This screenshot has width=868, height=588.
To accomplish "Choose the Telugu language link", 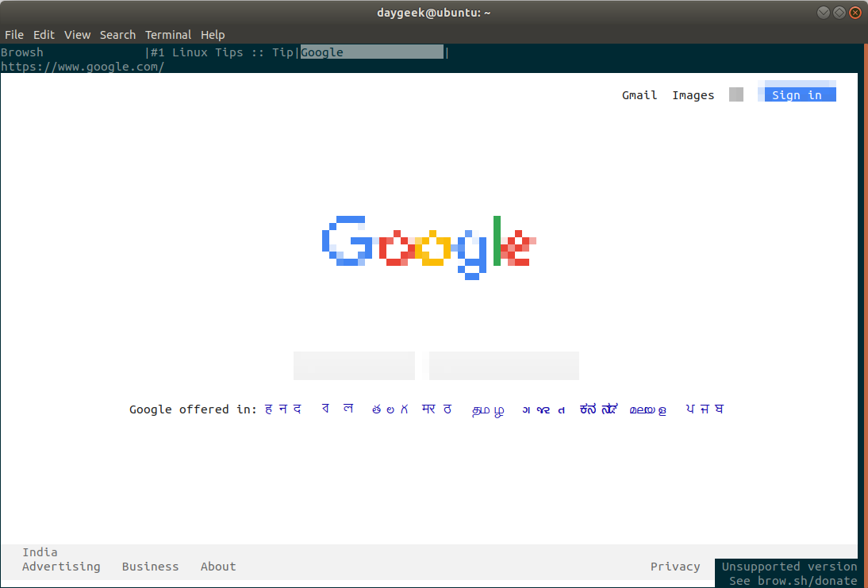I will pos(390,409).
